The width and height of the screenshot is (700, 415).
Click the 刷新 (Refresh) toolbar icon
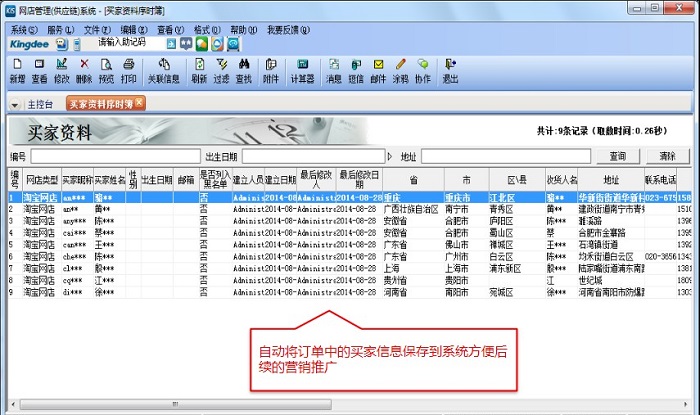click(199, 71)
